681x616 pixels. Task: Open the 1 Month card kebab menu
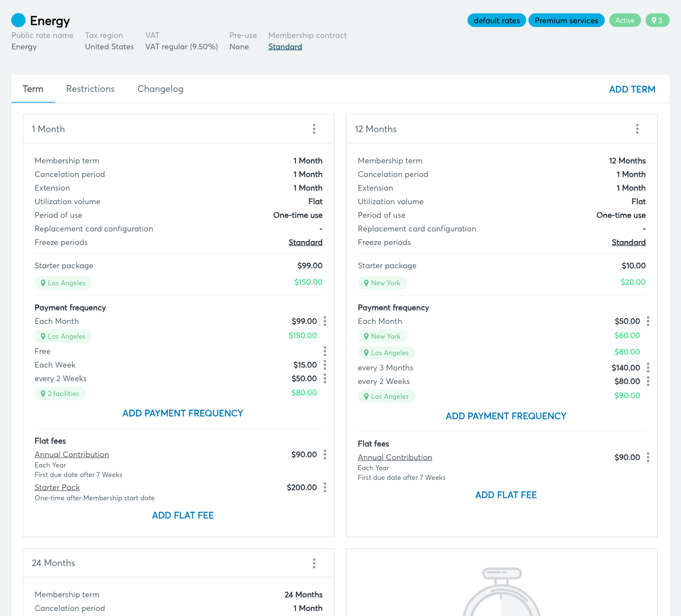314,129
